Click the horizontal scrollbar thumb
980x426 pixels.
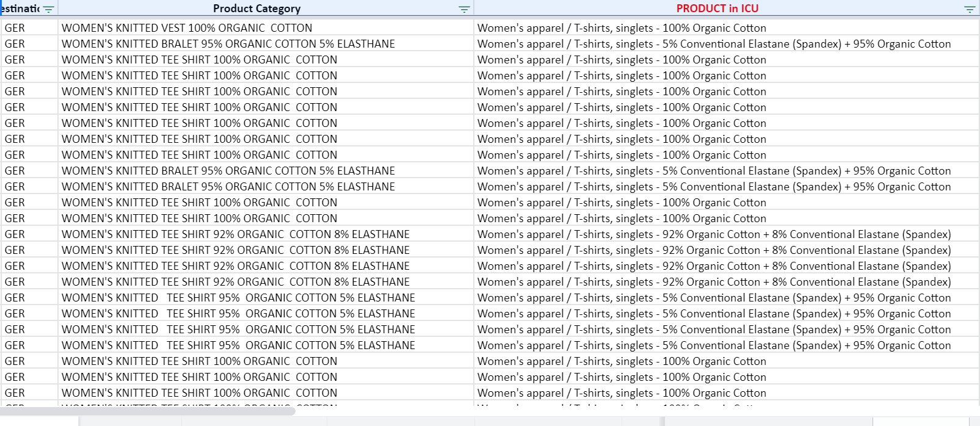point(147,411)
